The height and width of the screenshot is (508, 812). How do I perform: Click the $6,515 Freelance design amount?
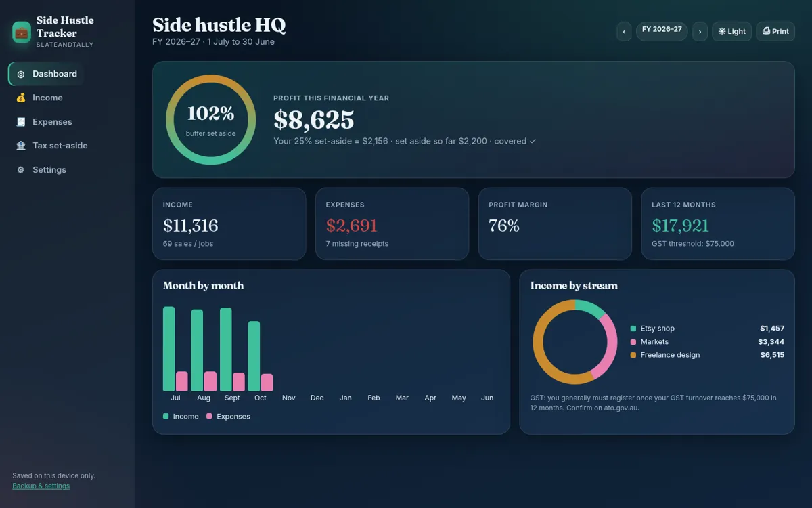(x=772, y=355)
